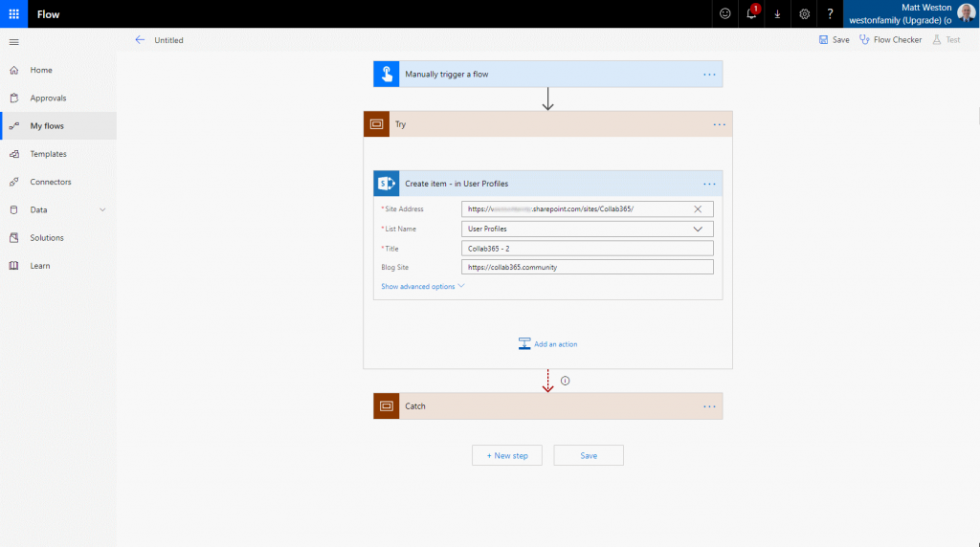980x547 pixels.
Task: Click the Home icon in sidebar
Action: [13, 70]
